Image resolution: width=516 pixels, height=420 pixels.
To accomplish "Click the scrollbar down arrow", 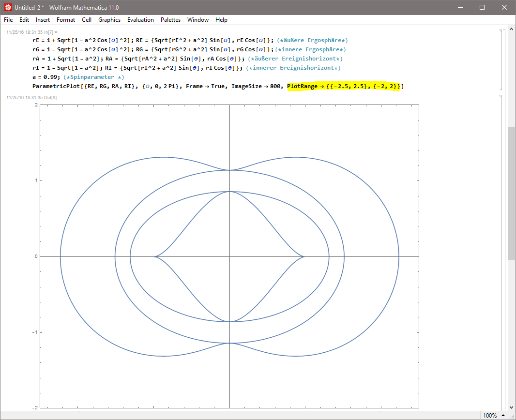I will pyautogui.click(x=511, y=407).
